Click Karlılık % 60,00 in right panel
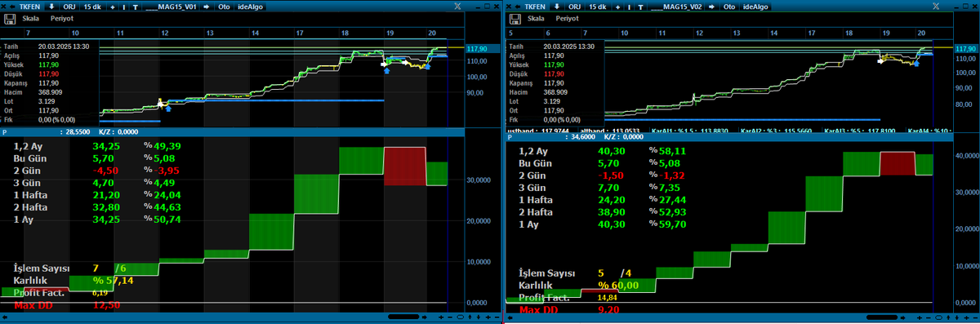Screen dimensions: 980x324 tap(619, 285)
